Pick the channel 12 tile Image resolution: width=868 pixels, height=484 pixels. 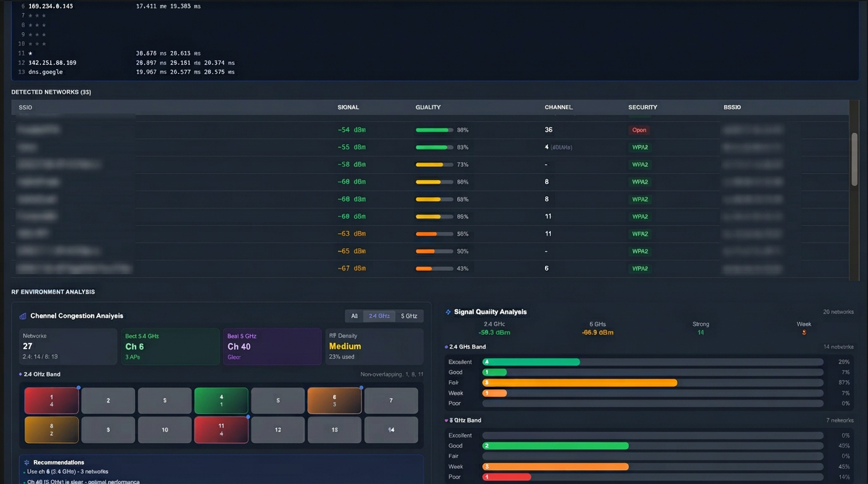pos(278,430)
